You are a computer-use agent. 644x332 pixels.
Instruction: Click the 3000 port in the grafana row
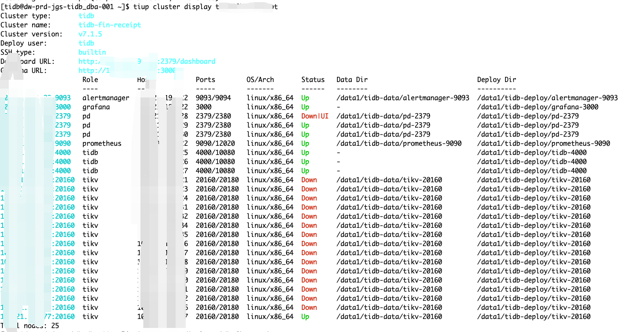204,107
